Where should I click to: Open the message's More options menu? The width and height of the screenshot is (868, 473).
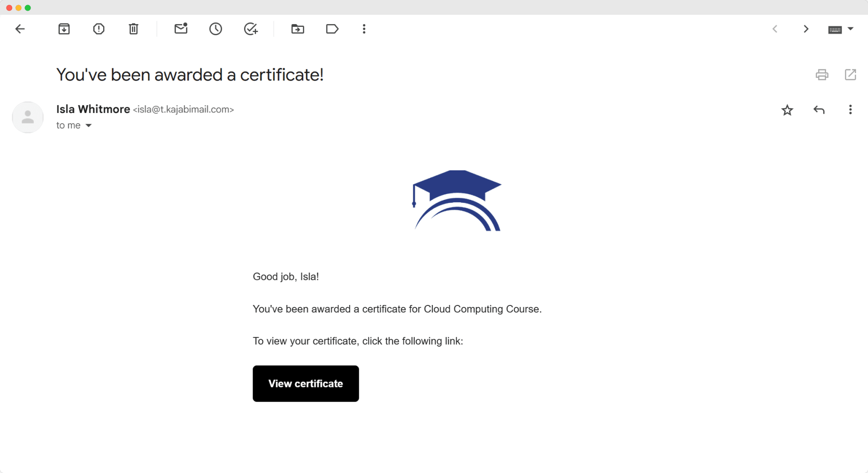click(850, 110)
